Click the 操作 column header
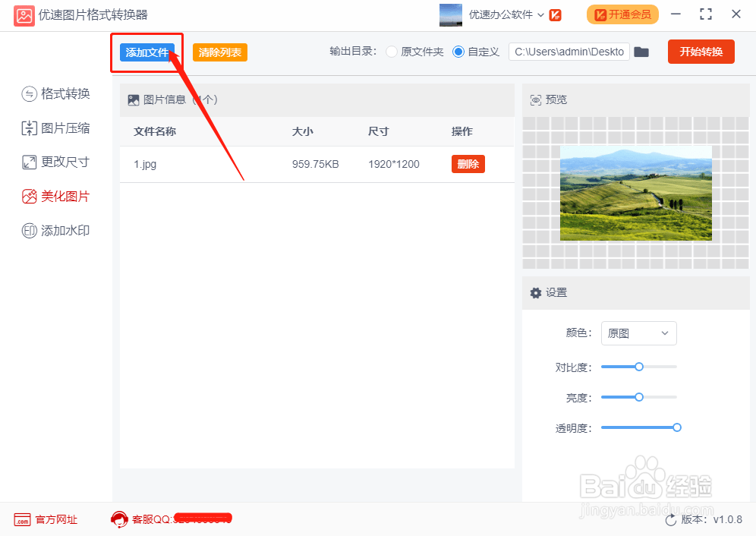The width and height of the screenshot is (756, 536). point(462,131)
